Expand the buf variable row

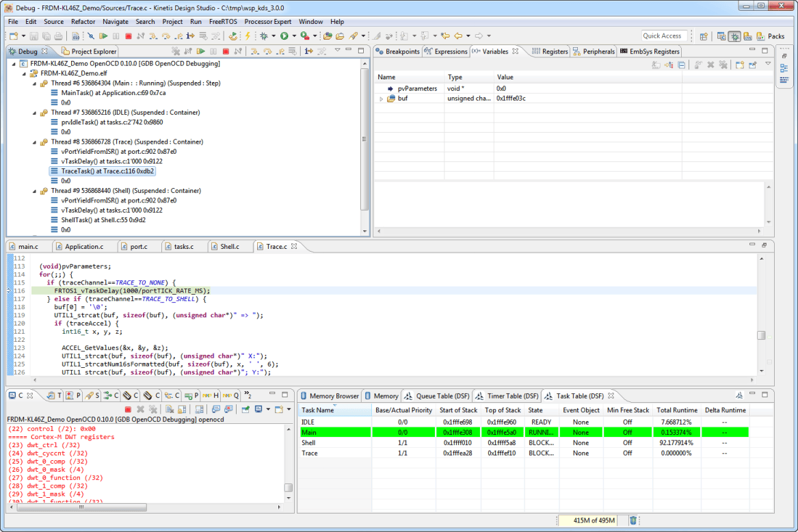(381, 98)
